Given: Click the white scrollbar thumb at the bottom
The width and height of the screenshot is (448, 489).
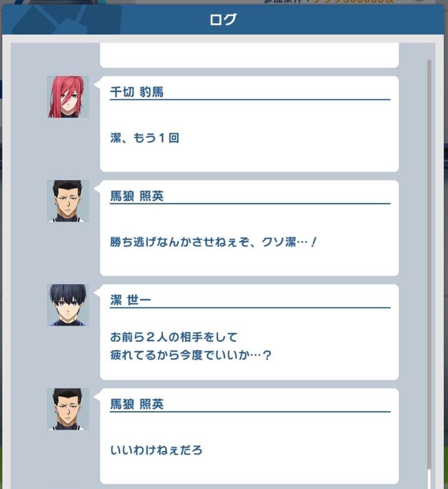Looking at the screenshot, I should click(x=429, y=479).
